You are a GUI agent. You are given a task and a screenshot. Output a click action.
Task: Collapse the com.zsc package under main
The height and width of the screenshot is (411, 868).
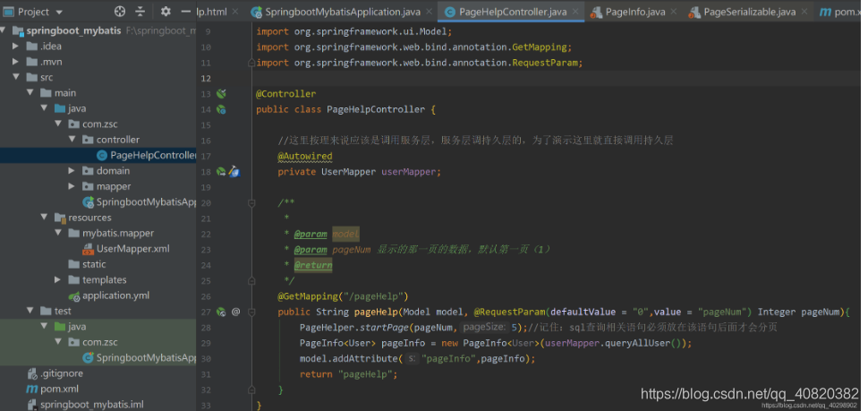(57, 124)
